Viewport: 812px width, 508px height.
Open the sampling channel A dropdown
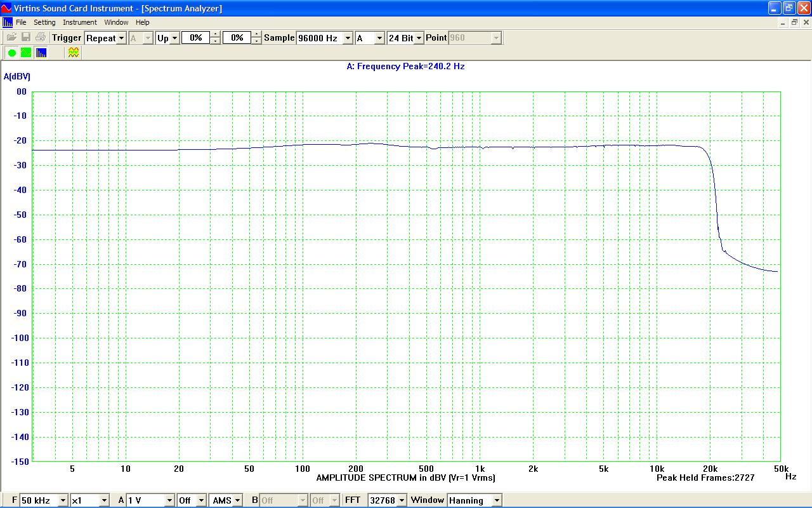coord(370,38)
